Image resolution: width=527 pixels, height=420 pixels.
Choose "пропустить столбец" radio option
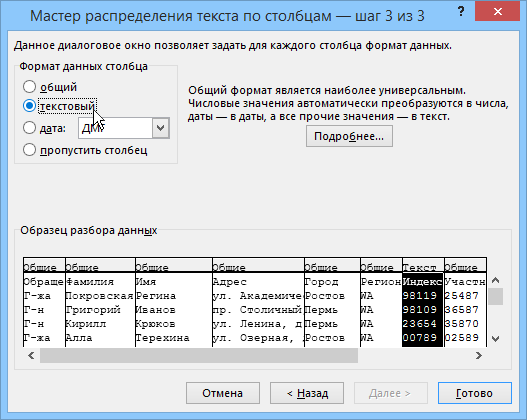pyautogui.click(x=29, y=150)
